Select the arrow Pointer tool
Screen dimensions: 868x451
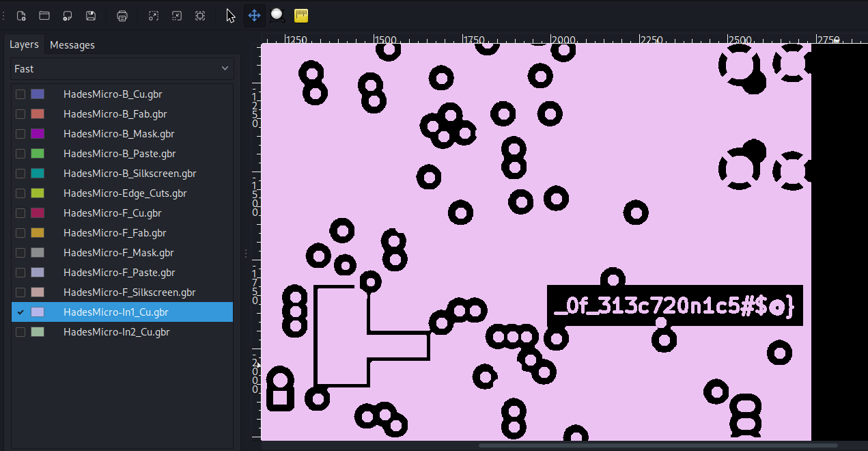pos(231,16)
